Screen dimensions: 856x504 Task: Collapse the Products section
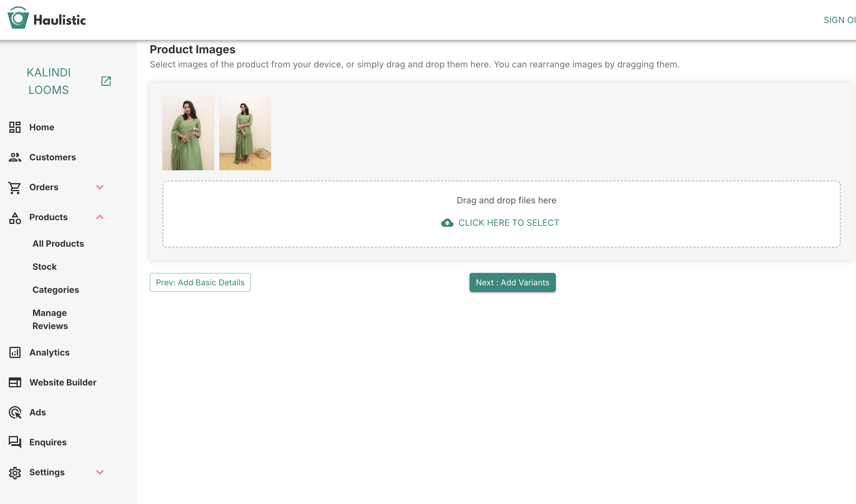tap(100, 217)
